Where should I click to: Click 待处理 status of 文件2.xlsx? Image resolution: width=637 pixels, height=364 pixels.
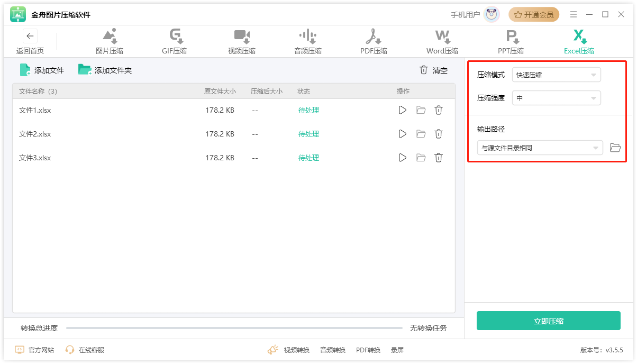pos(308,134)
